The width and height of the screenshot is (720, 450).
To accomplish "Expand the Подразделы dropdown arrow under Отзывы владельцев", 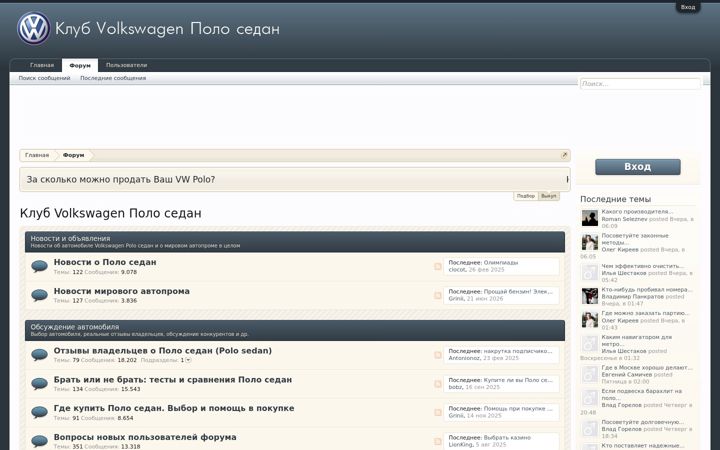I will point(188,360).
